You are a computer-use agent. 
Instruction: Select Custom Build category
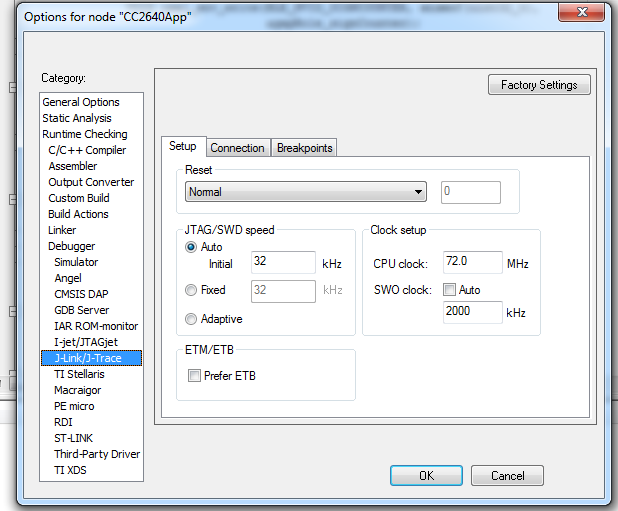click(x=79, y=198)
